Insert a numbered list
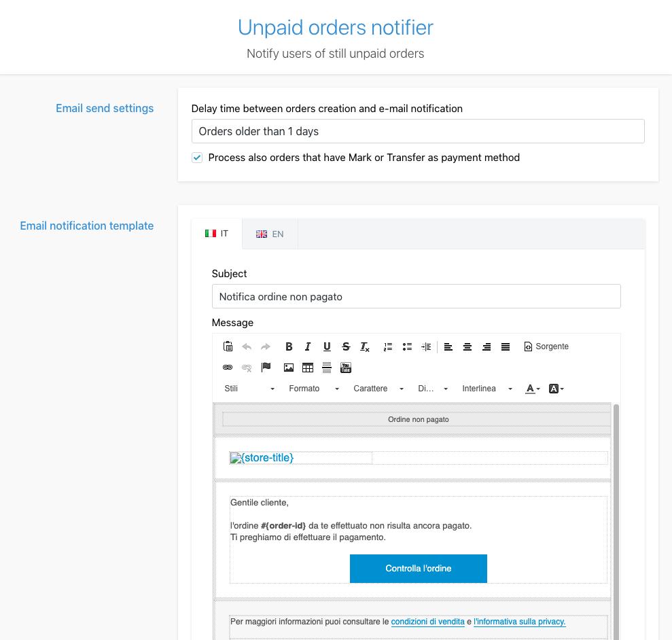The width and height of the screenshot is (672, 640). [x=388, y=346]
